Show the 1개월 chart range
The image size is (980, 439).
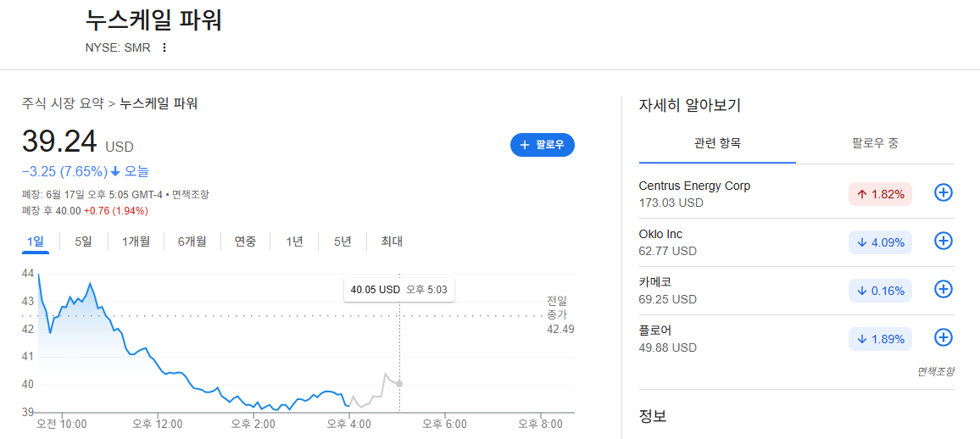[136, 242]
